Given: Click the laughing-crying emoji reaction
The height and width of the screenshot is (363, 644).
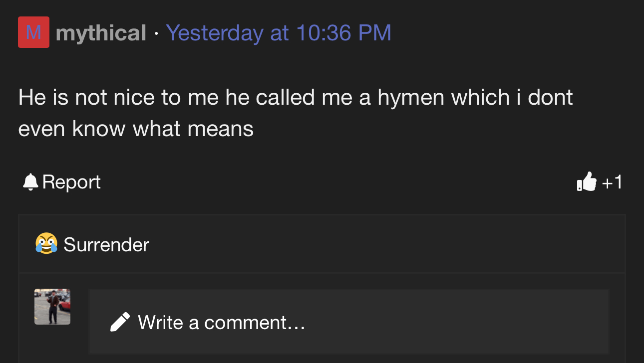Looking at the screenshot, I should (46, 244).
